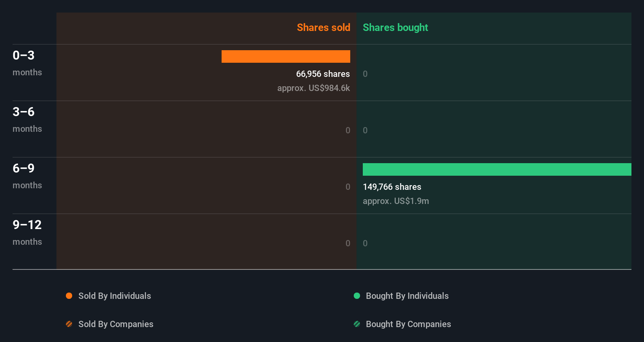Click the Shares sold column header
Screen dimensions: 644x342
point(324,27)
